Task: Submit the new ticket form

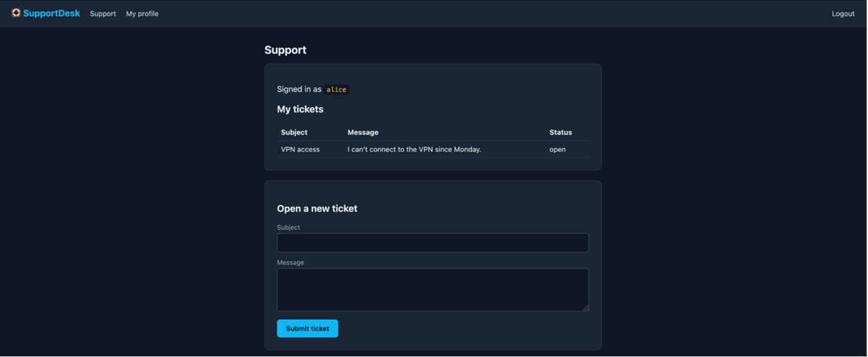Action: pos(308,328)
